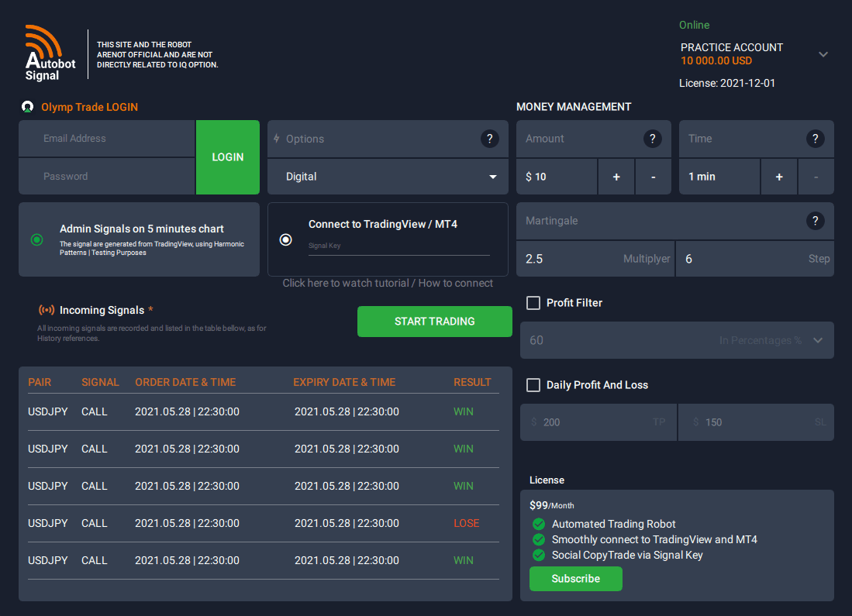Increase the amount with plus button
852x616 pixels.
(x=616, y=177)
